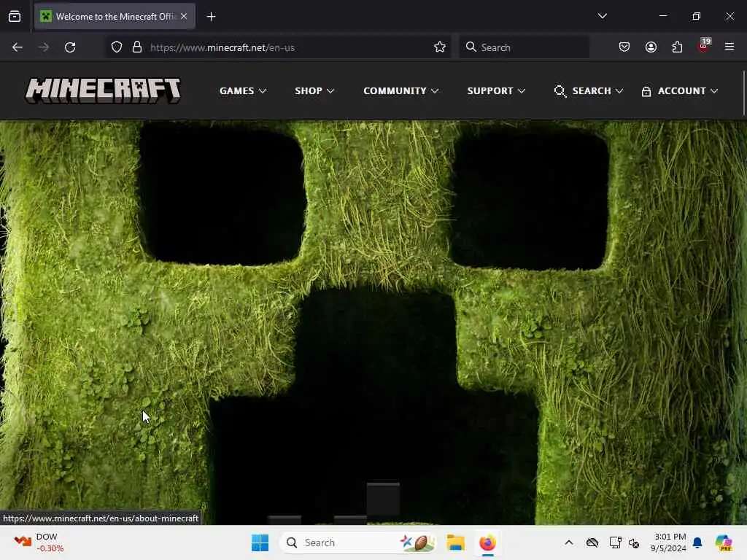Screen dimensions: 747x560
Task: Open the Copilot preview icon
Action: 724,542
